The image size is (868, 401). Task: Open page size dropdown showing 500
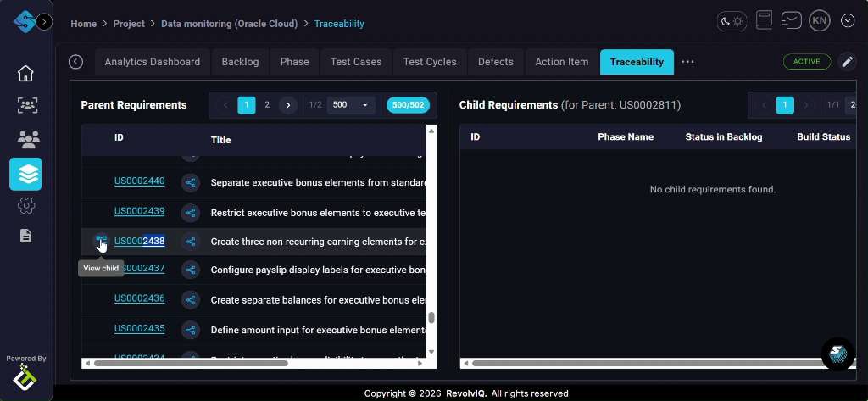[352, 105]
